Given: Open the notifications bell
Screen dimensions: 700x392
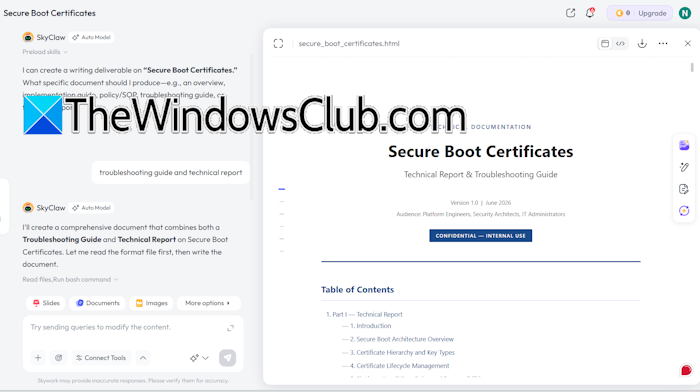Looking at the screenshot, I should tap(590, 13).
